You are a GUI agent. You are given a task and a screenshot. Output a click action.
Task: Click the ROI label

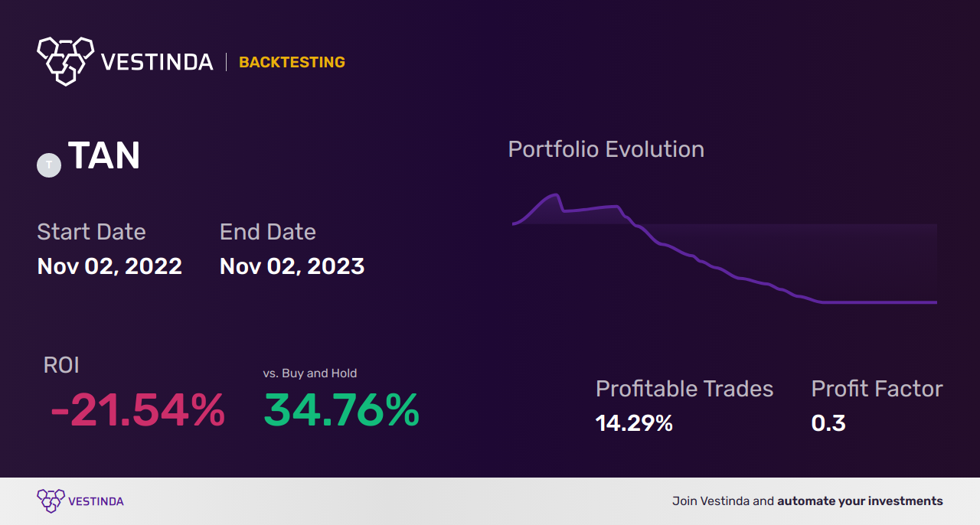pyautogui.click(x=61, y=365)
